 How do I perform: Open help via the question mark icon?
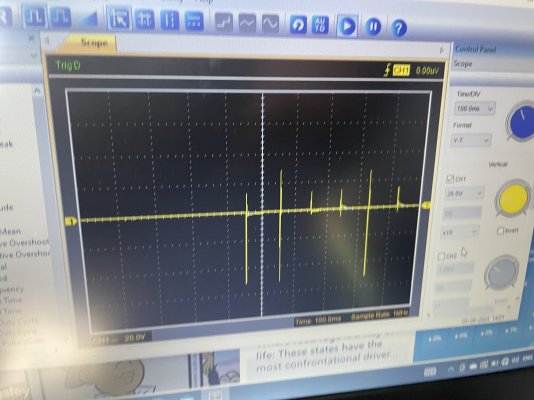(399, 28)
